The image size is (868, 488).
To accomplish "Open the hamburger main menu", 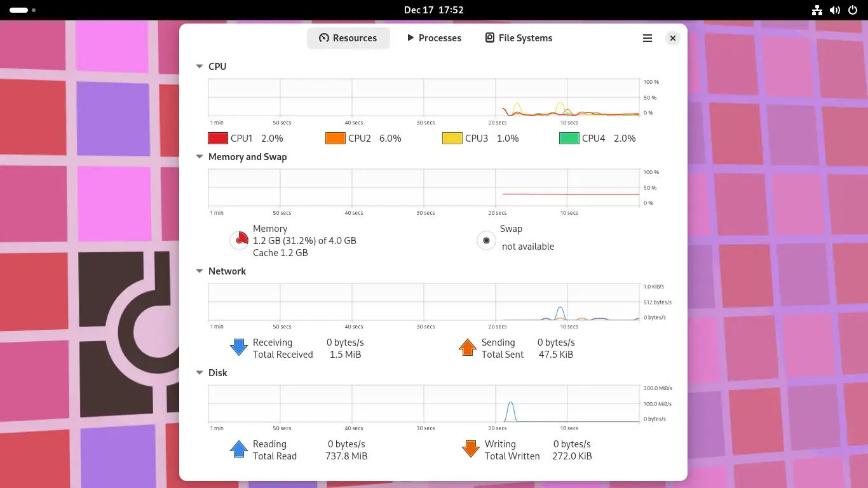I will pyautogui.click(x=647, y=38).
